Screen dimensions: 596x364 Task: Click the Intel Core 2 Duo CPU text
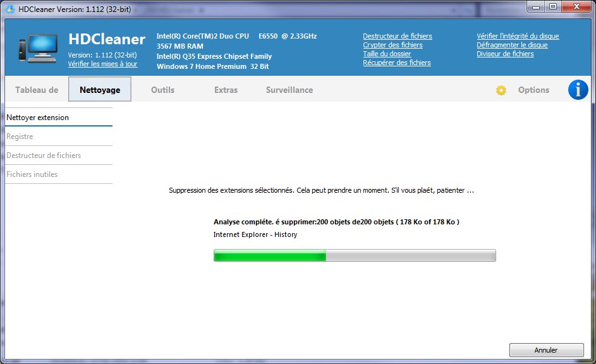coord(236,36)
